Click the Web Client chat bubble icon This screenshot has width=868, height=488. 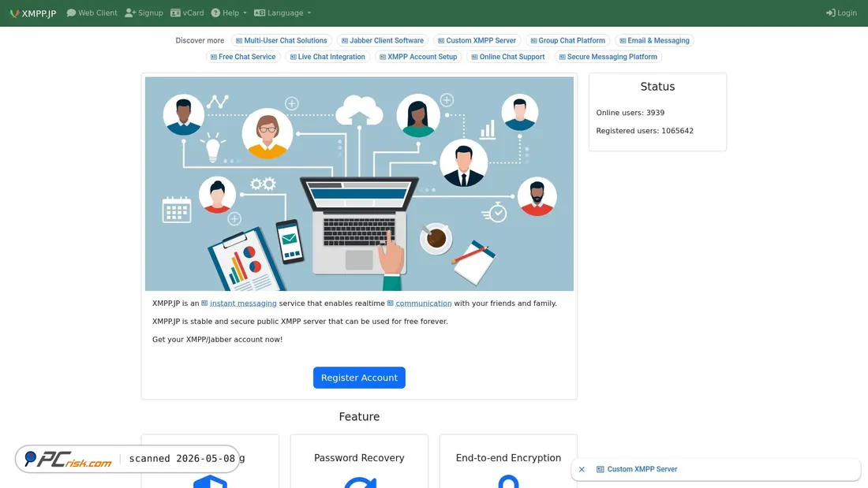(71, 13)
